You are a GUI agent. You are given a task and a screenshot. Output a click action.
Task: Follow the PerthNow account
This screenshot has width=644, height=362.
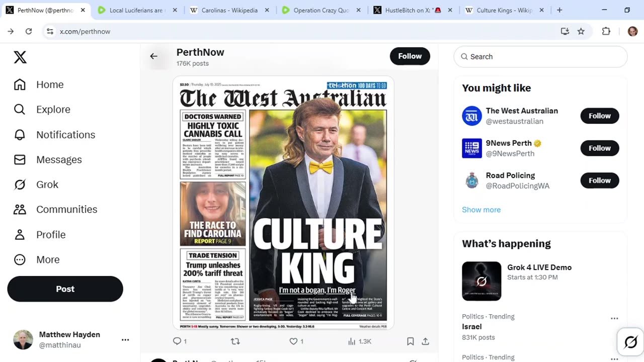point(410,56)
